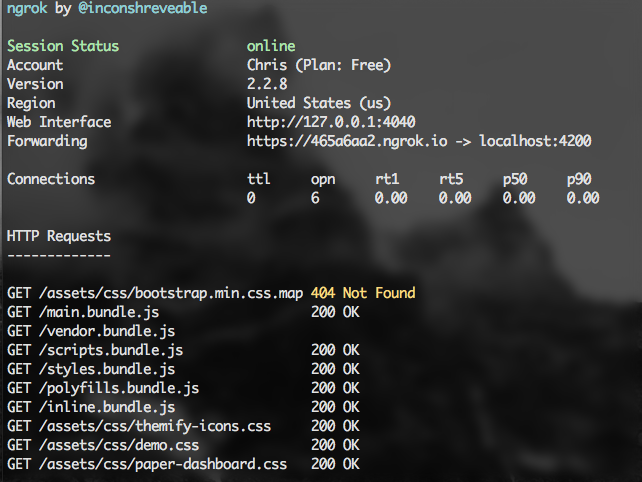
Task: Select the 'Session Status' label
Action: tap(63, 46)
